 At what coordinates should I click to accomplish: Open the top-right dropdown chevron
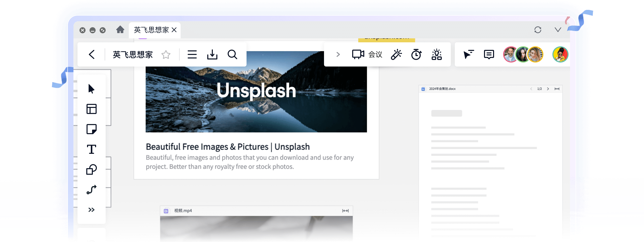[x=558, y=30]
